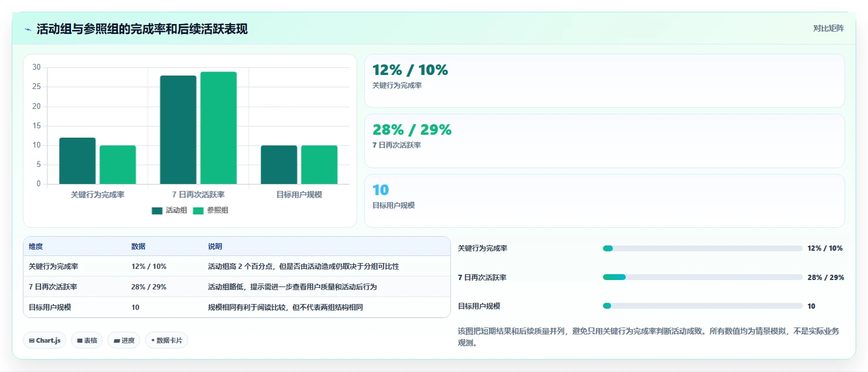Click the 参照组 bar for 关键行为完成率
The image size is (868, 372).
tap(118, 165)
